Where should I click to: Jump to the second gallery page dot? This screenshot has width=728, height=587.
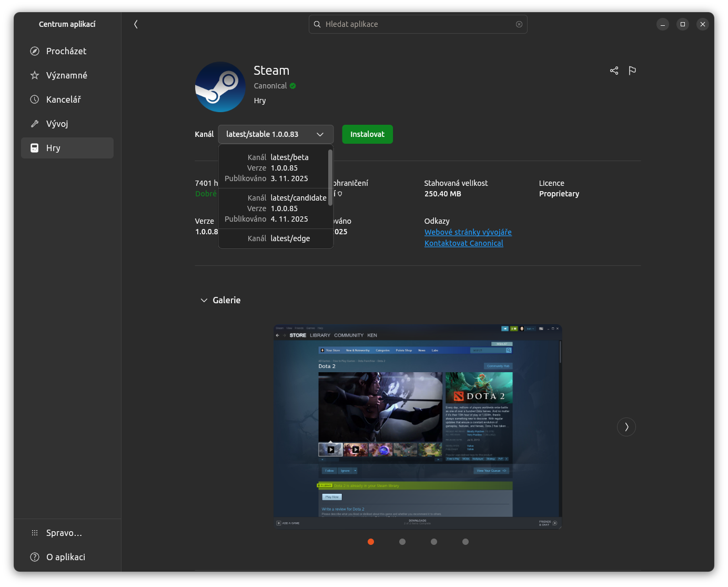[x=402, y=542]
